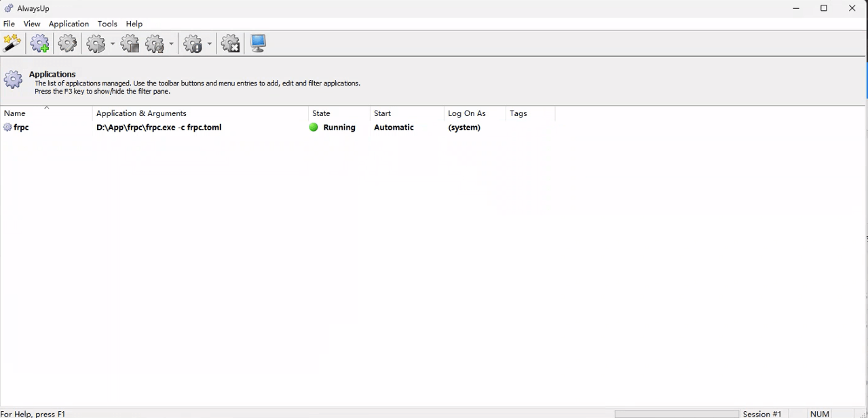Open the Application menu
This screenshot has width=868, height=418.
pyautogui.click(x=69, y=24)
